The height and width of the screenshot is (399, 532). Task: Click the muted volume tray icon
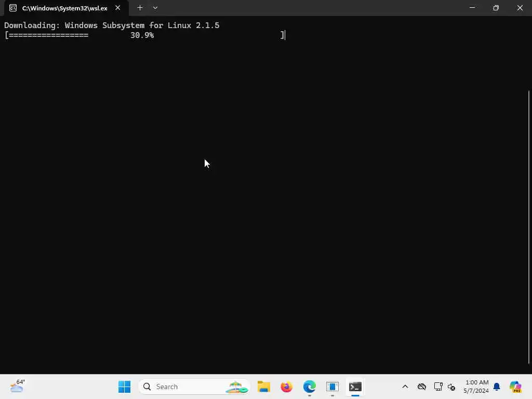[451, 387]
